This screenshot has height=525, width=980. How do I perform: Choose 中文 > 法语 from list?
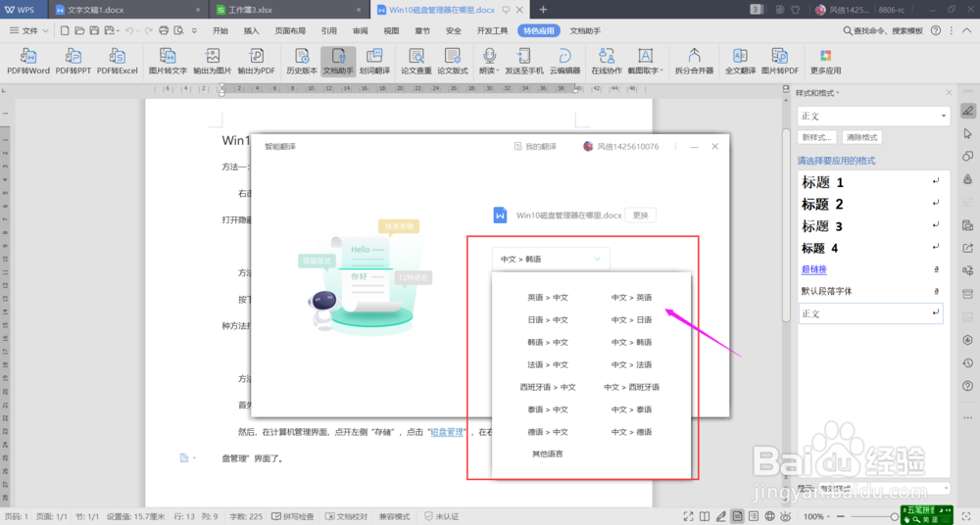pos(631,365)
